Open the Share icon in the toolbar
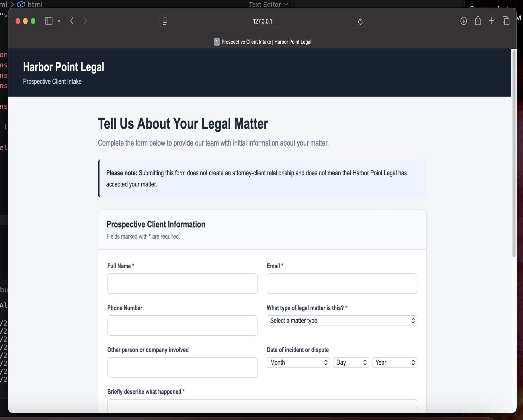 [478, 21]
